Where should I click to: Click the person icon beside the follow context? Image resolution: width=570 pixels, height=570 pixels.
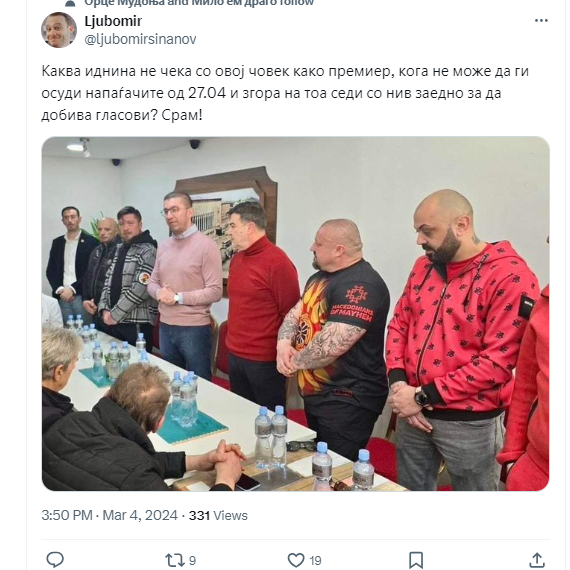(x=70, y=3)
